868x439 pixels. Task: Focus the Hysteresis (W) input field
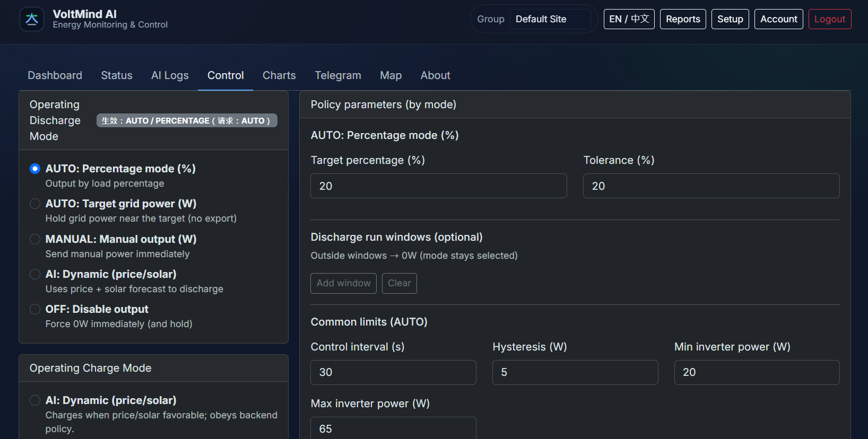575,372
